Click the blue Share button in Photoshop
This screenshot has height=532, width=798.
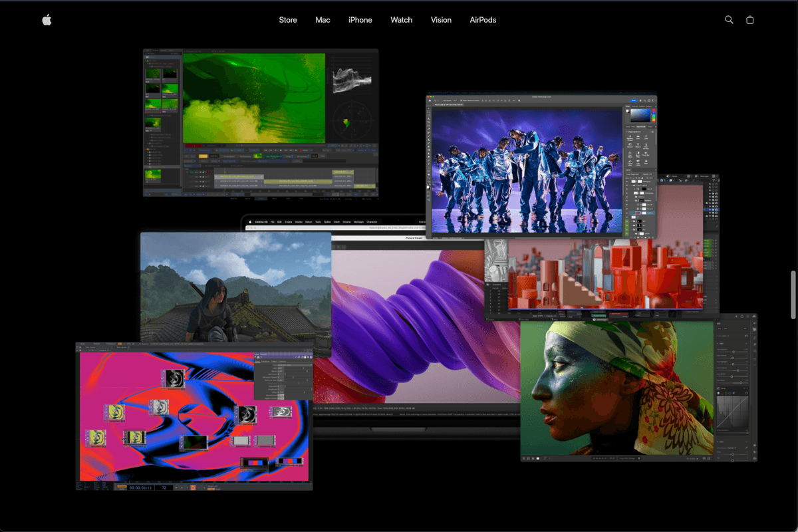pos(634,100)
